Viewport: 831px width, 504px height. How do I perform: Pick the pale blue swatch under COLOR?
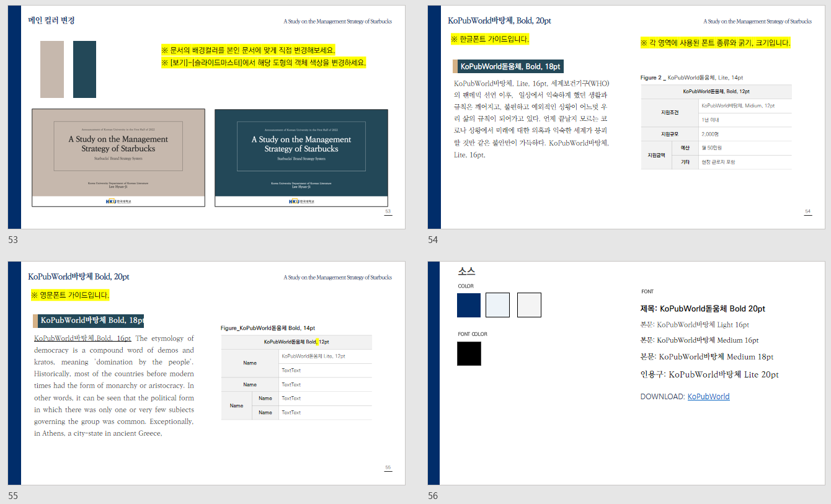coord(498,305)
